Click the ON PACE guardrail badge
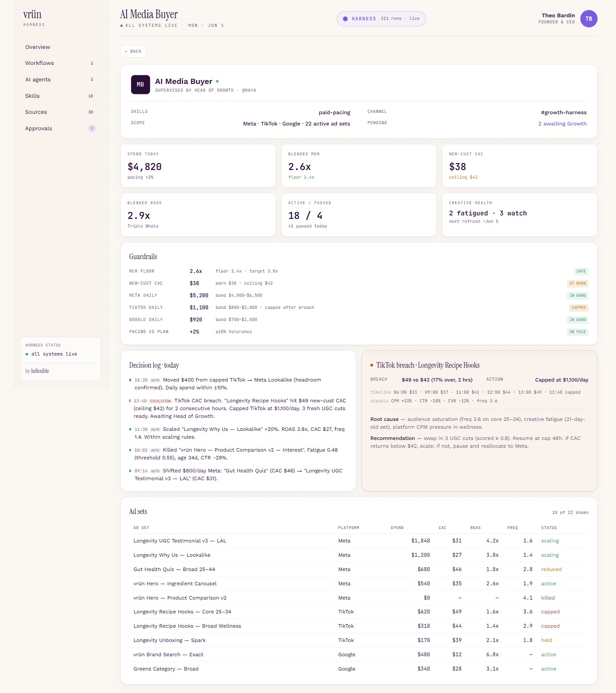 point(578,332)
